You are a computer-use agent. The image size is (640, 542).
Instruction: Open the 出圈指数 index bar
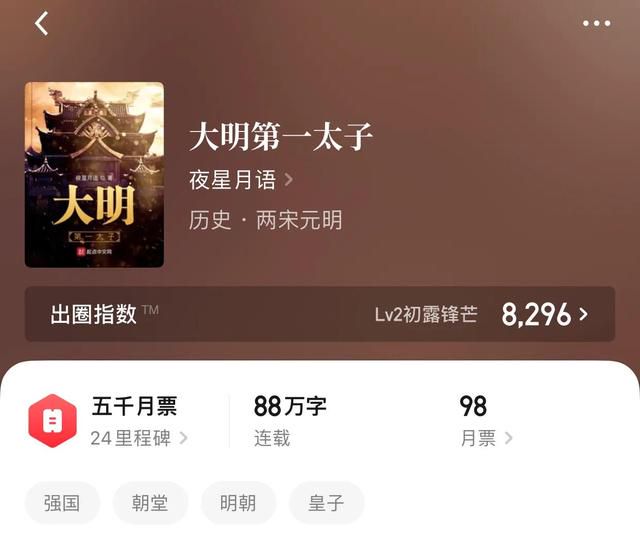(320, 314)
